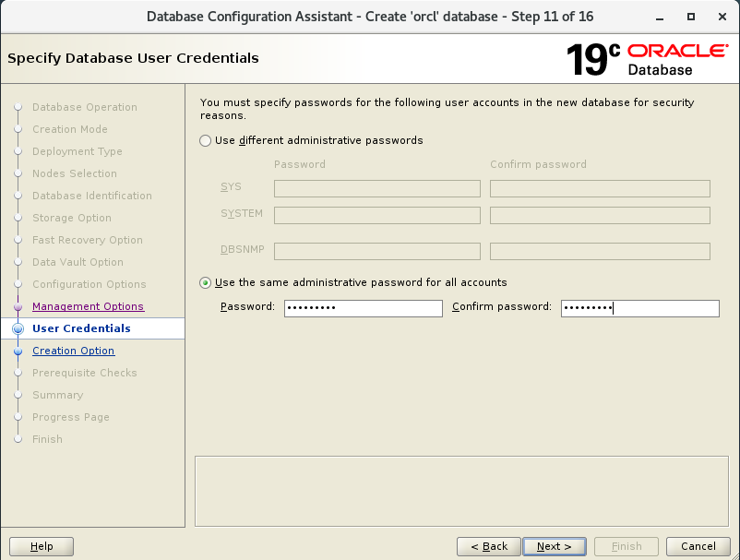Viewport: 740px width, 560px height.
Task: Open the Management Options step link
Action: coord(88,306)
